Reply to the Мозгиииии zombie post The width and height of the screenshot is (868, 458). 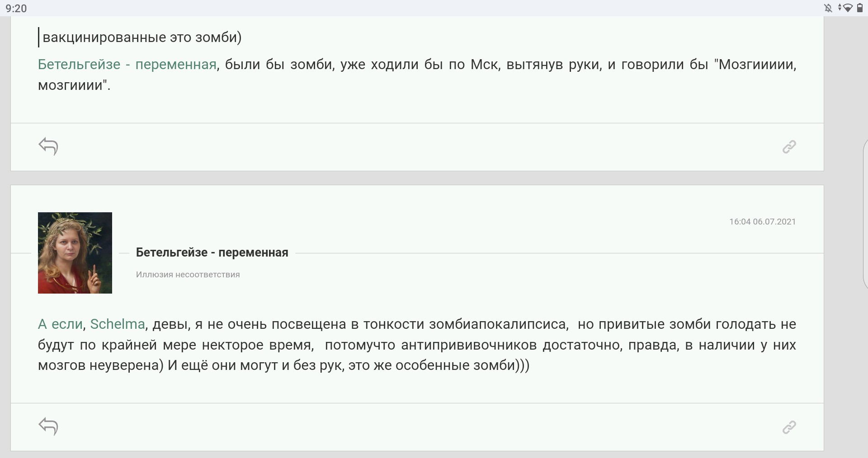click(48, 146)
